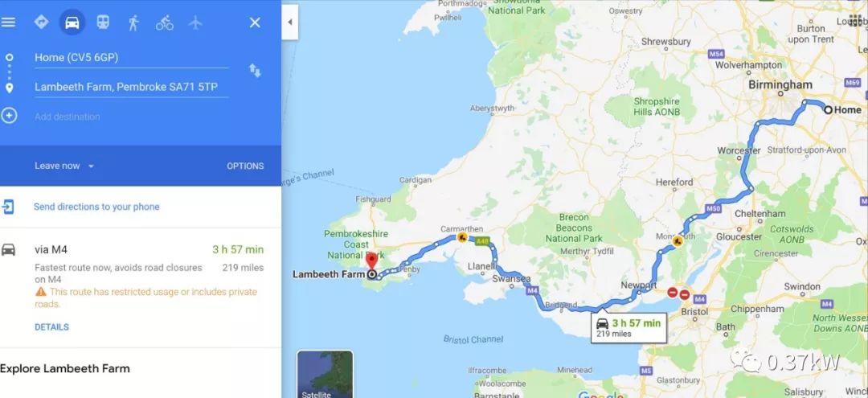The height and width of the screenshot is (398, 868).
Task: Select flights mode plane icon
Action: pos(194,23)
